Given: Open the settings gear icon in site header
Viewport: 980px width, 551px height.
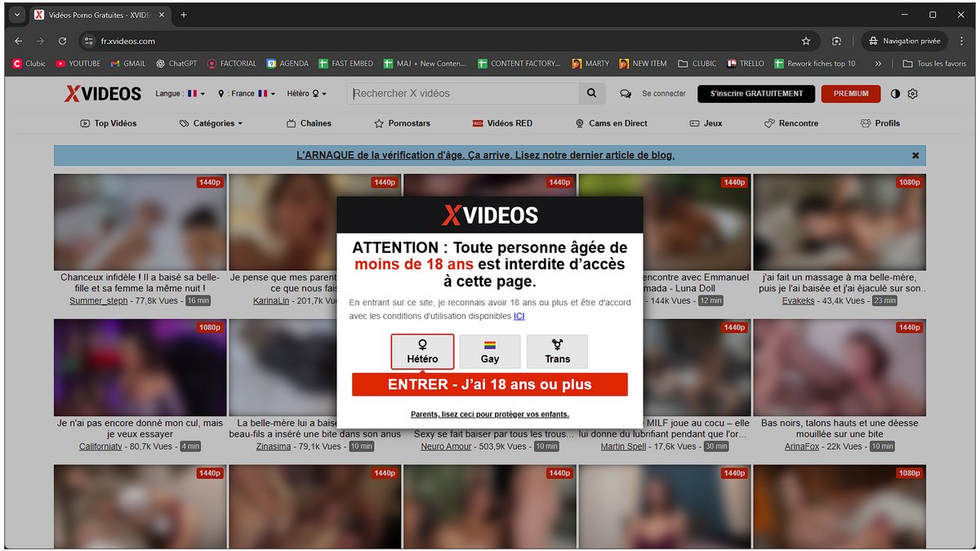Looking at the screenshot, I should pos(913,94).
